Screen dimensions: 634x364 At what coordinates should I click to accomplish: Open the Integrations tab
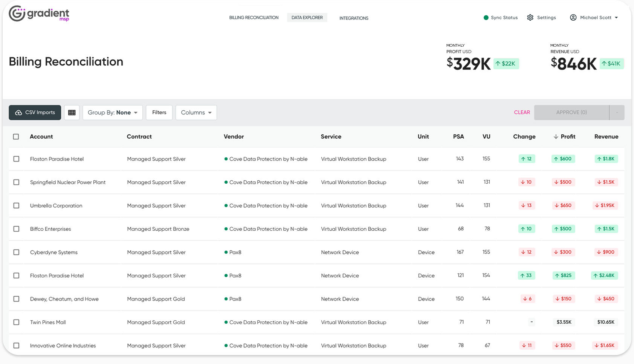tap(354, 18)
